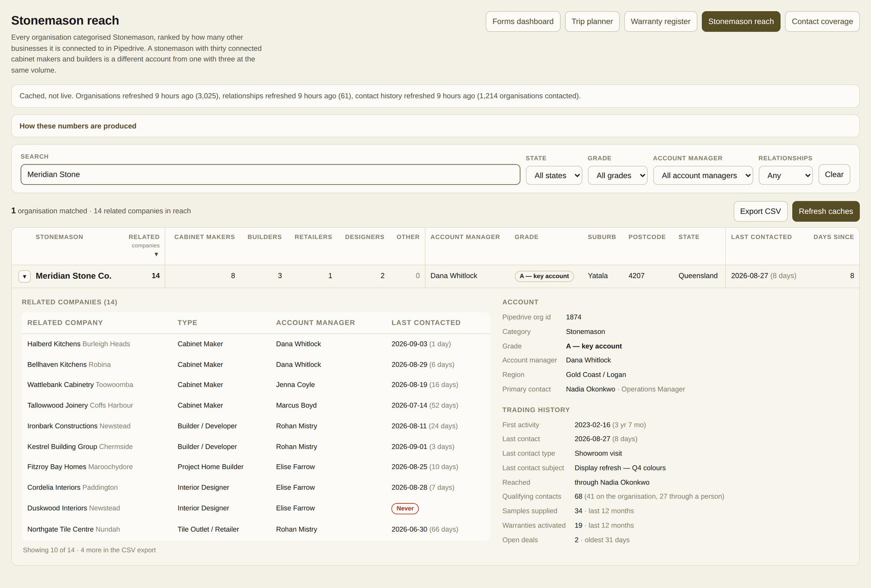Image resolution: width=871 pixels, height=588 pixels.
Task: Open the Trip planner tab
Action: [592, 21]
